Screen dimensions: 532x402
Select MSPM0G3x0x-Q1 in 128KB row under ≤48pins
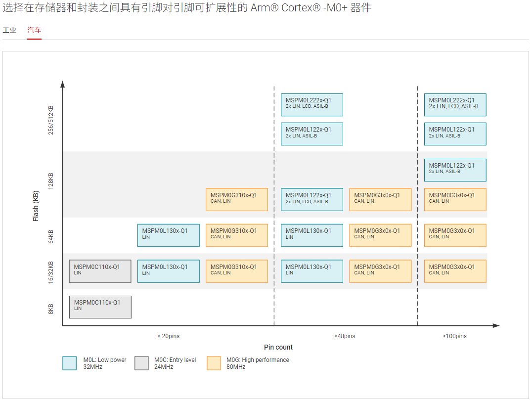pos(380,199)
